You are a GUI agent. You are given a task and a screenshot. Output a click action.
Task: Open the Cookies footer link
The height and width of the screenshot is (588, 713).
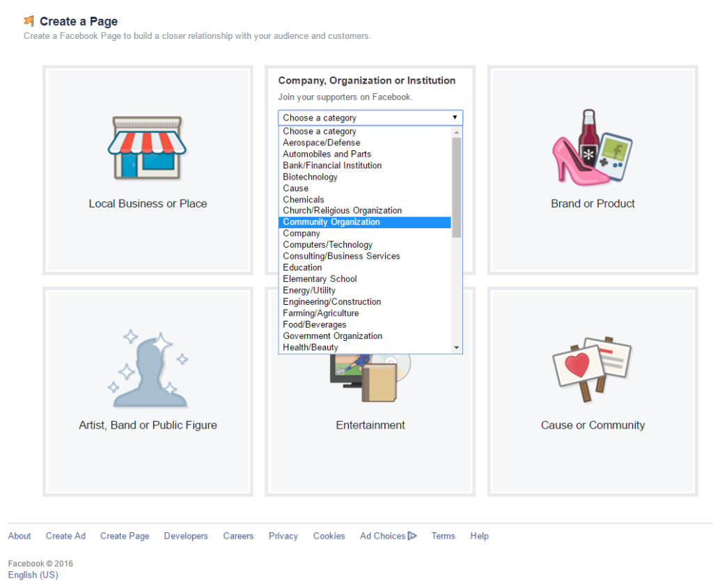pyautogui.click(x=329, y=536)
